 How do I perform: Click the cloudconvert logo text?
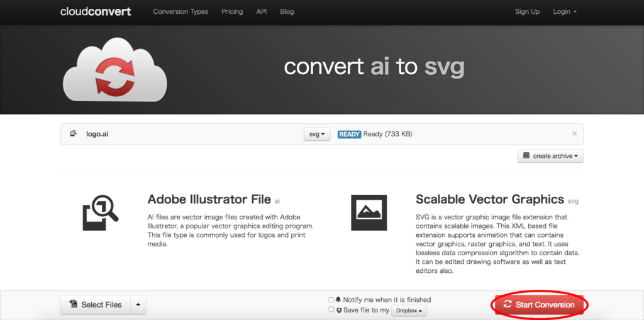coord(96,11)
